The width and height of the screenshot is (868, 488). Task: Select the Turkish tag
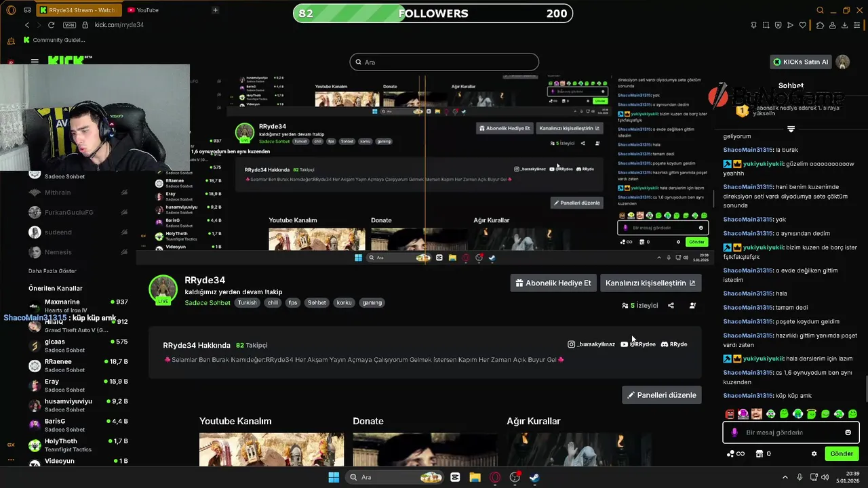click(x=248, y=303)
